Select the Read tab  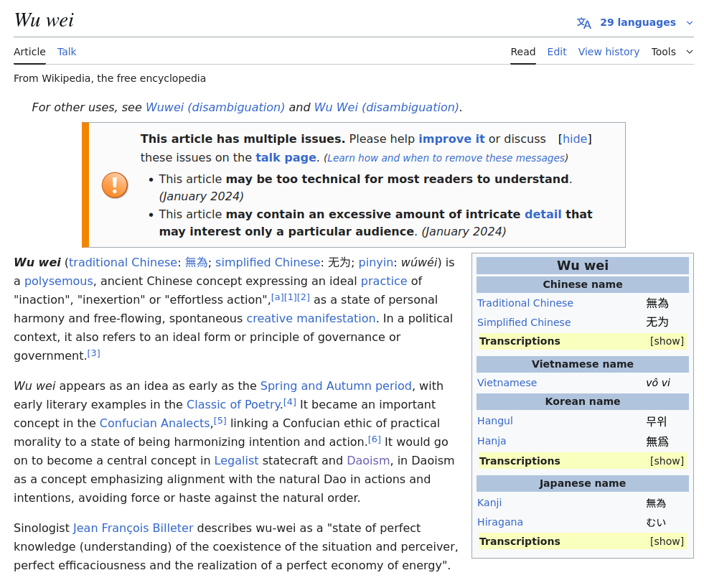(x=522, y=52)
